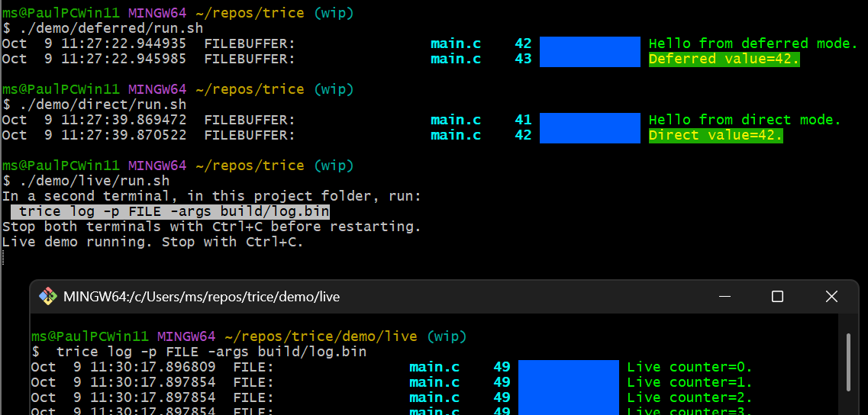Click the timestamp 11:27:22.945985
Viewport: 868px width, 415px height.
click(x=124, y=59)
